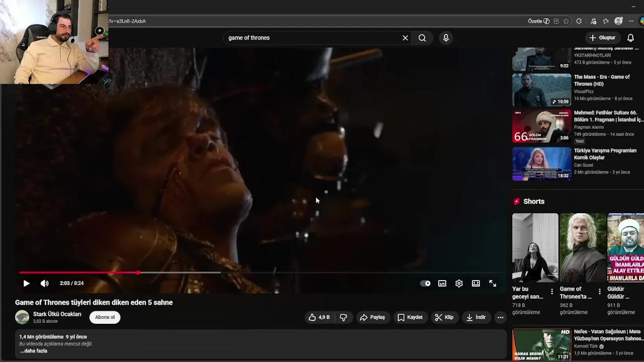Play the paused video

(26, 284)
